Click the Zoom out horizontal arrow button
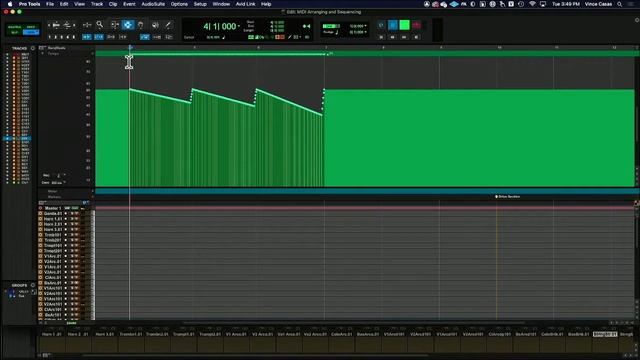 pyautogui.click(x=49, y=25)
